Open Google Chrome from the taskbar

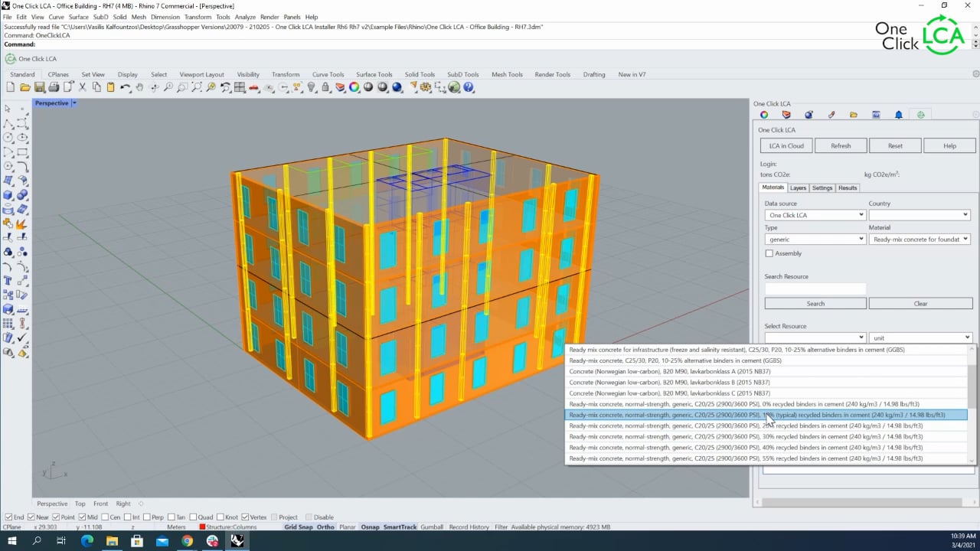pos(187,541)
